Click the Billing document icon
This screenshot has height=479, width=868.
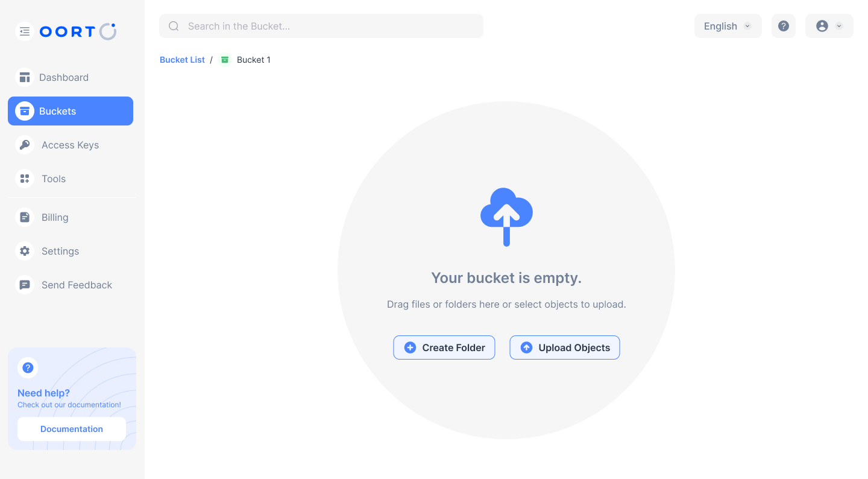[25, 217]
